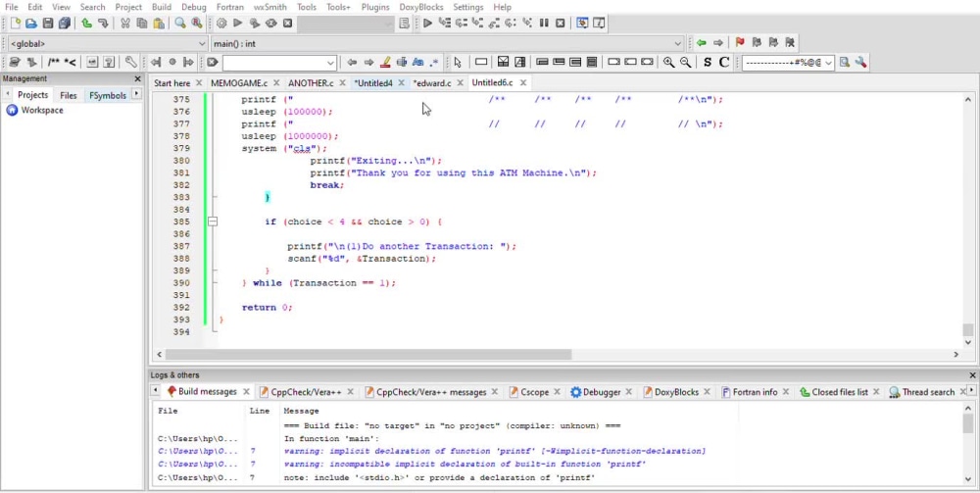Click the Highlight marker pen icon
The image size is (980, 493).
coord(385,62)
